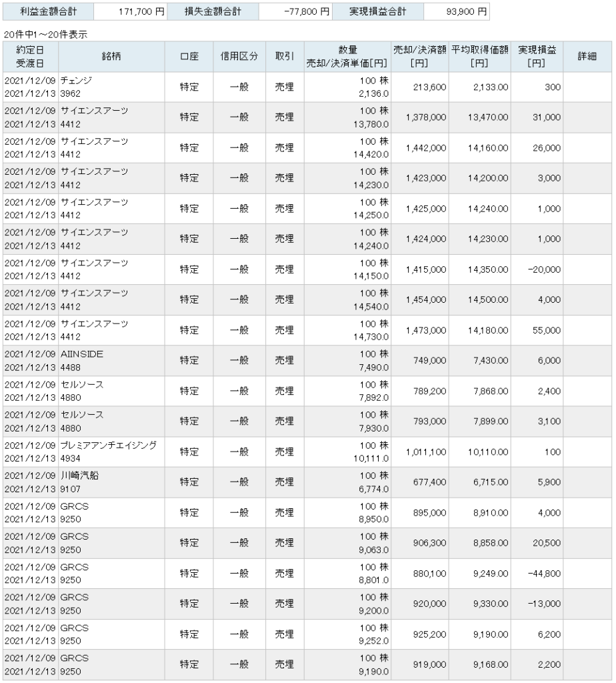
Task: Click the realized loss -13,000
Action: click(544, 604)
